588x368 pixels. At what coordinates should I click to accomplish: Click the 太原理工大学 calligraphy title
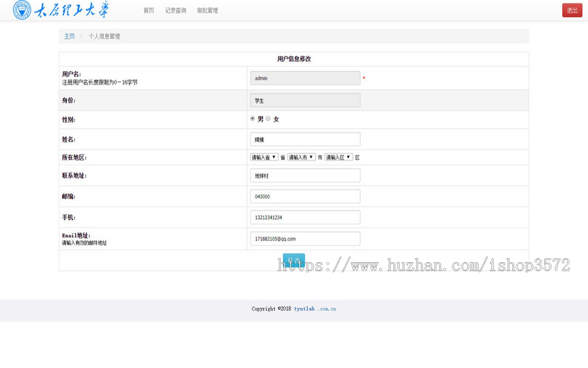(x=72, y=9)
